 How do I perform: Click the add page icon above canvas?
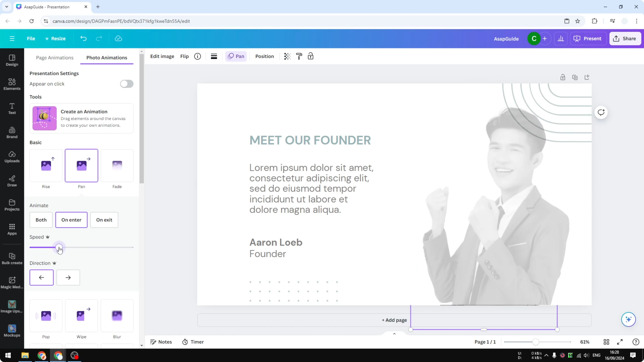coord(587,77)
